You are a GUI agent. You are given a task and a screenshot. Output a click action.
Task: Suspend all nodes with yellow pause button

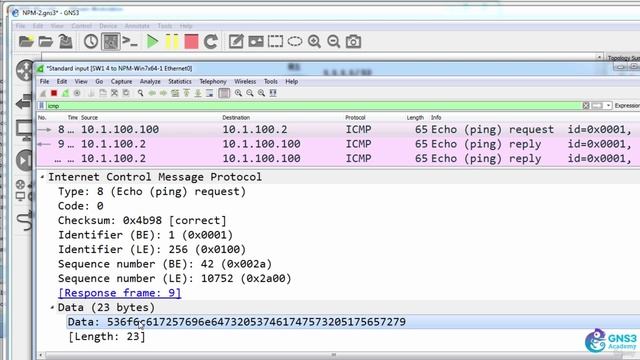172,42
